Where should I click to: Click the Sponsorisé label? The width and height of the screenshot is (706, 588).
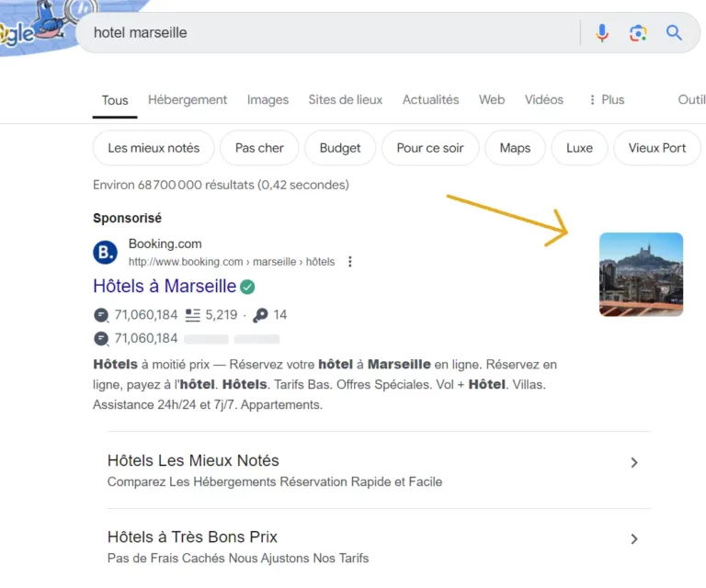pyautogui.click(x=127, y=218)
